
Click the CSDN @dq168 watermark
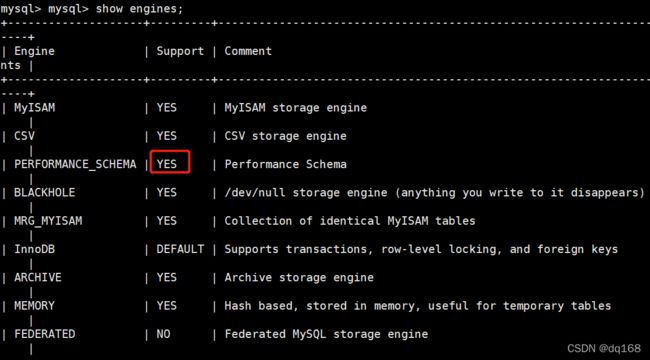coord(604,348)
